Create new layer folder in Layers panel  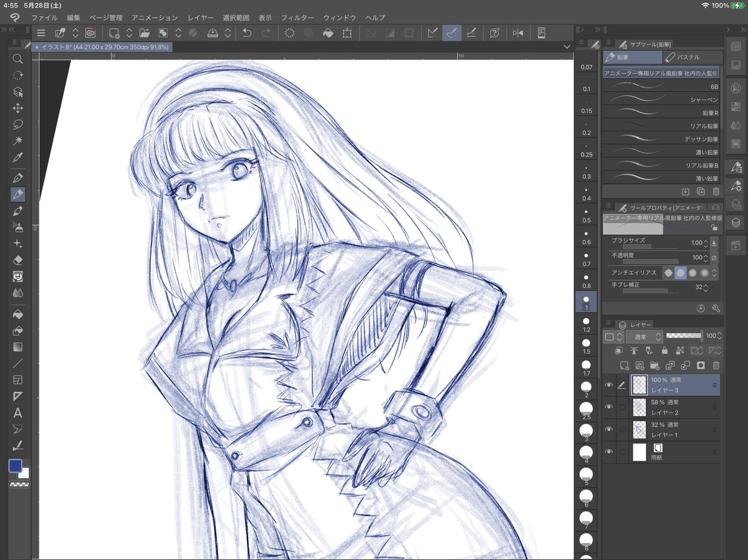click(654, 366)
